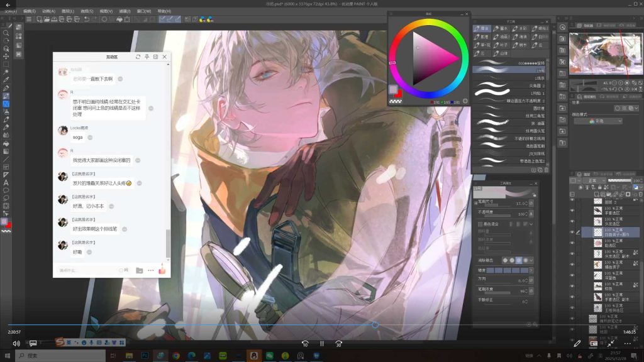Screen dimensions: 644x362
Task: Open the 编辑(E) menu
Action: [x=29, y=11]
